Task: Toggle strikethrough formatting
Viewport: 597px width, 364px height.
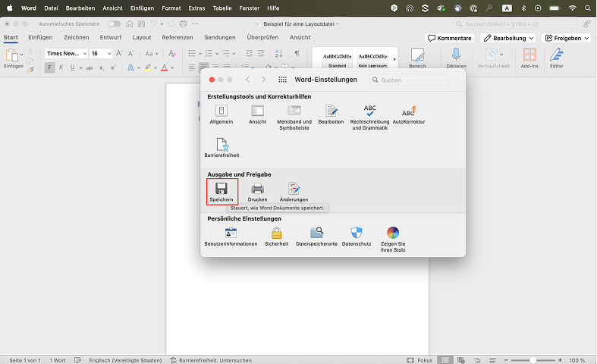Action: coord(90,67)
